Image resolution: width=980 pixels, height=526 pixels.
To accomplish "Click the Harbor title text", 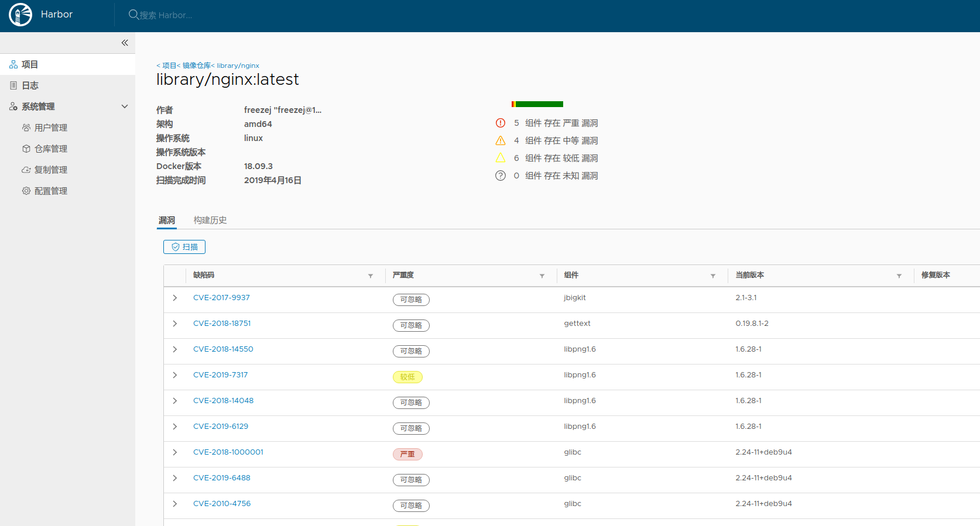I will (x=57, y=15).
